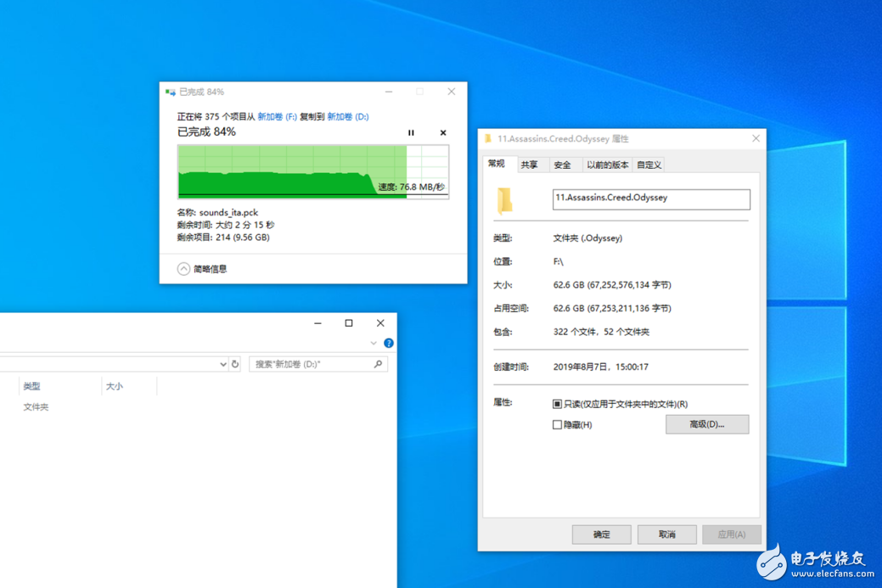Viewport: 882px width, 588px height.
Task: Open advanced attributes with 高级(D)...
Action: point(707,424)
